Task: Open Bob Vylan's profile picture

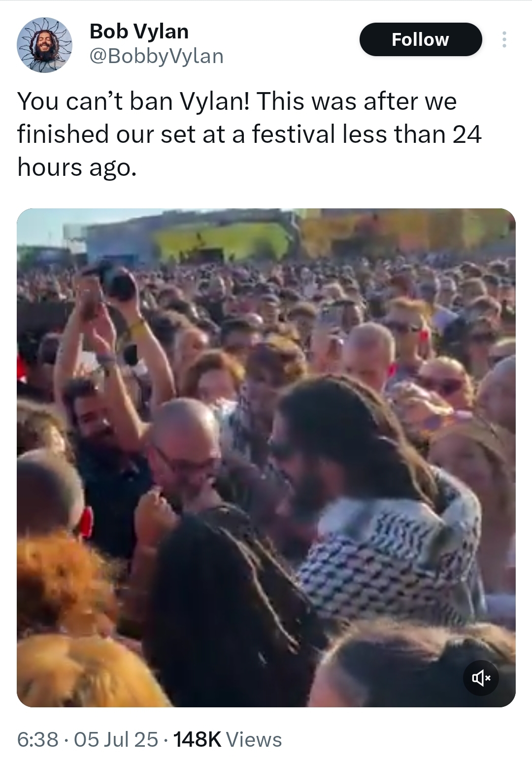Action: point(45,45)
